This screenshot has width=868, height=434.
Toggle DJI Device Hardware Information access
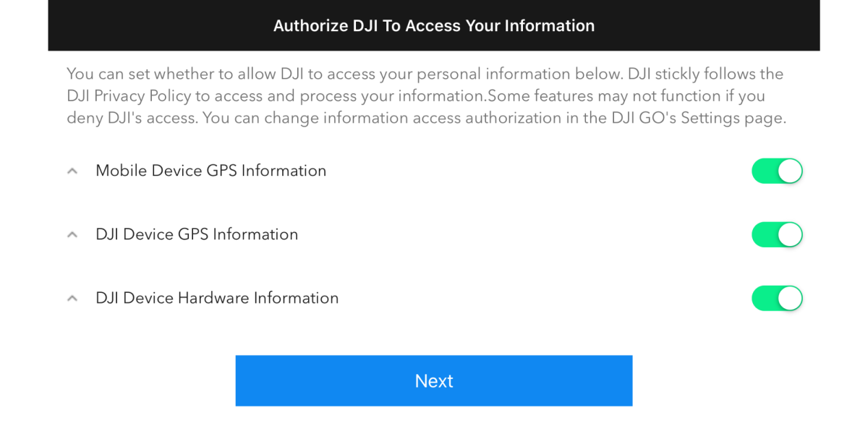click(777, 298)
